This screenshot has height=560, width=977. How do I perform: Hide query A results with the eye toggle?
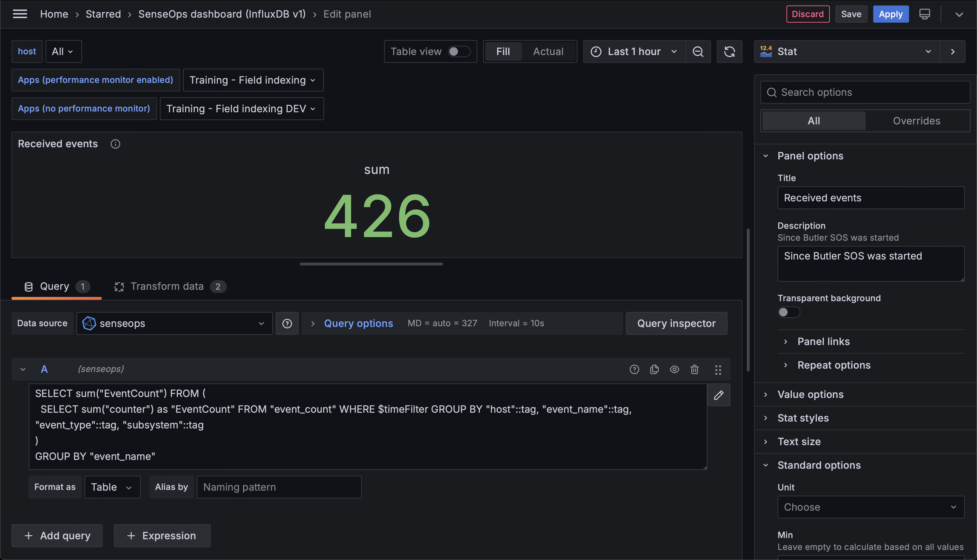pyautogui.click(x=674, y=369)
